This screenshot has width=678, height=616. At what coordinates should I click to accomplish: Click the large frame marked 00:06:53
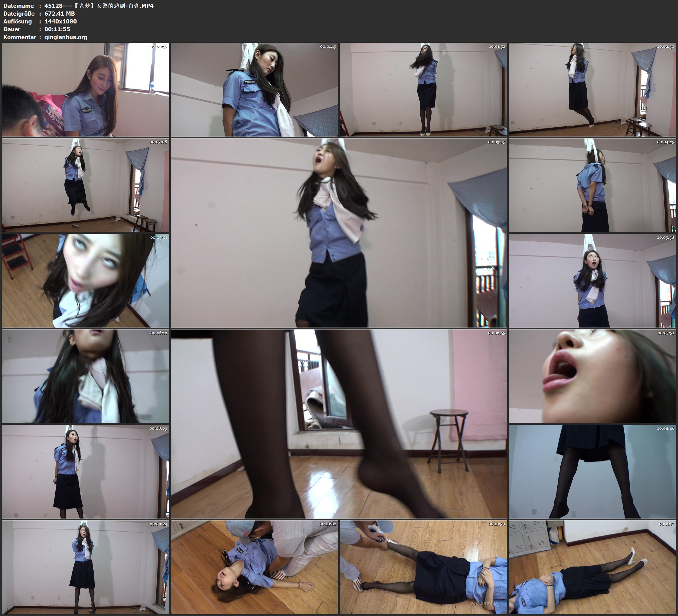coord(339,424)
